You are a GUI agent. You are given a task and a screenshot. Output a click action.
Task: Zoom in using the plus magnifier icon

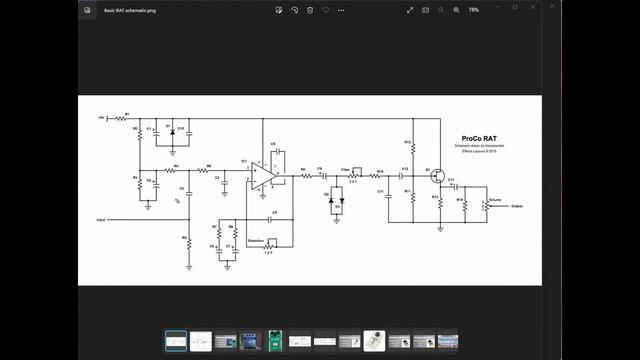click(x=456, y=10)
